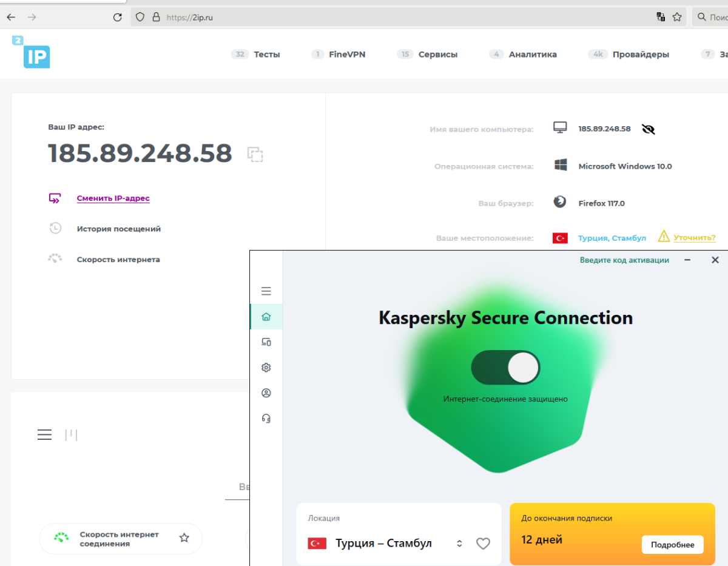
Task: Star the Скорость интернет соединения item
Action: pyautogui.click(x=184, y=537)
